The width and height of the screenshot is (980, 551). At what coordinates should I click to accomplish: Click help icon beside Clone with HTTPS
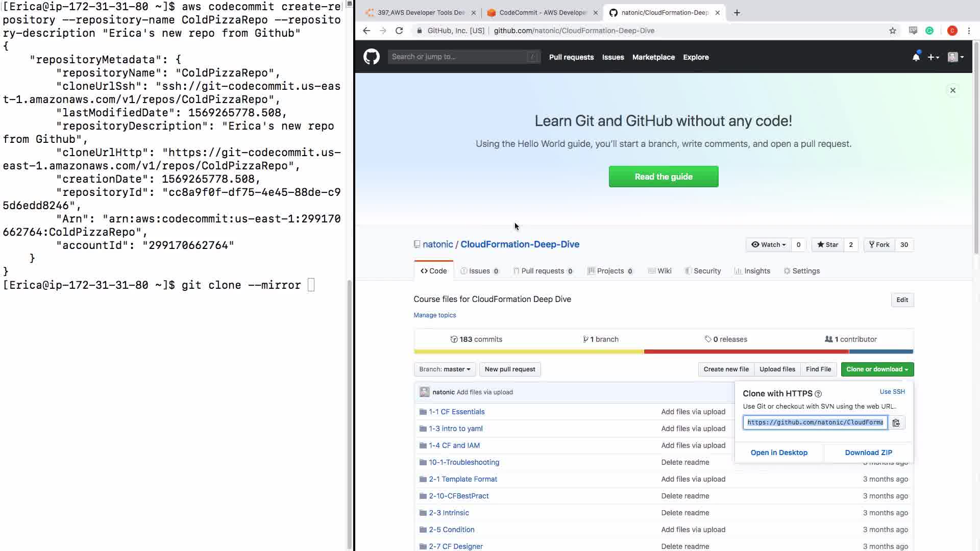pyautogui.click(x=818, y=394)
